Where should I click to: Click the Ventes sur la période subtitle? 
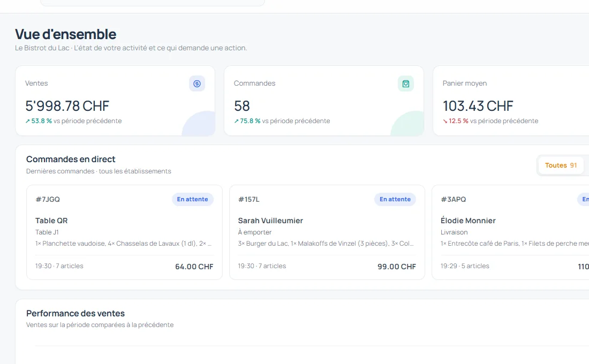tap(100, 325)
